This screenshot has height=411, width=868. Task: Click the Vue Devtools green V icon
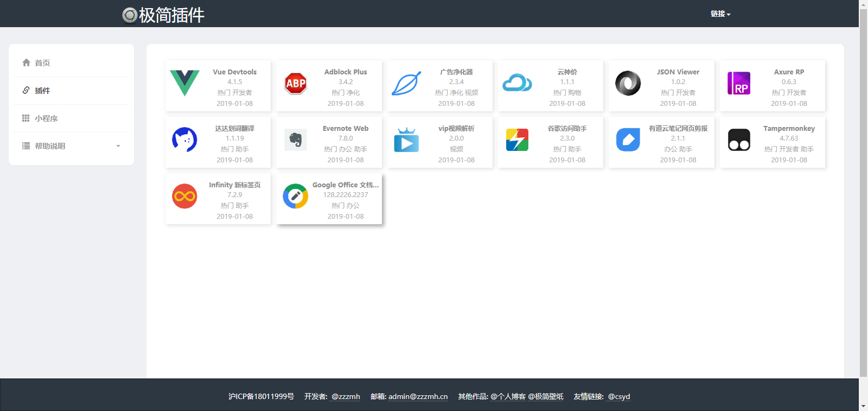(184, 83)
